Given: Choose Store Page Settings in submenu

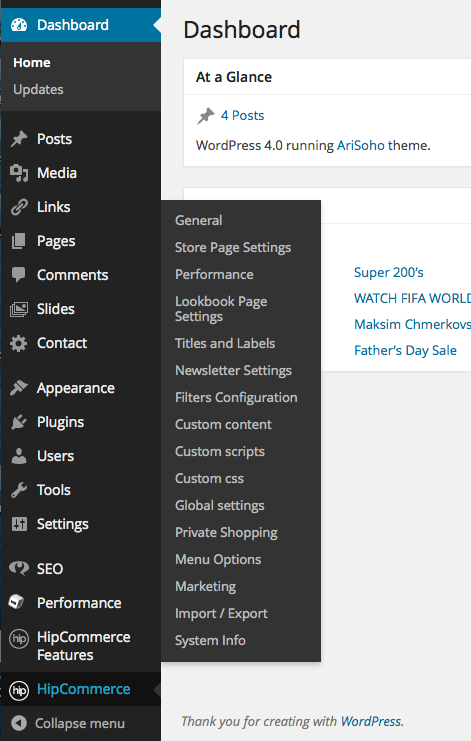Looking at the screenshot, I should [233, 248].
